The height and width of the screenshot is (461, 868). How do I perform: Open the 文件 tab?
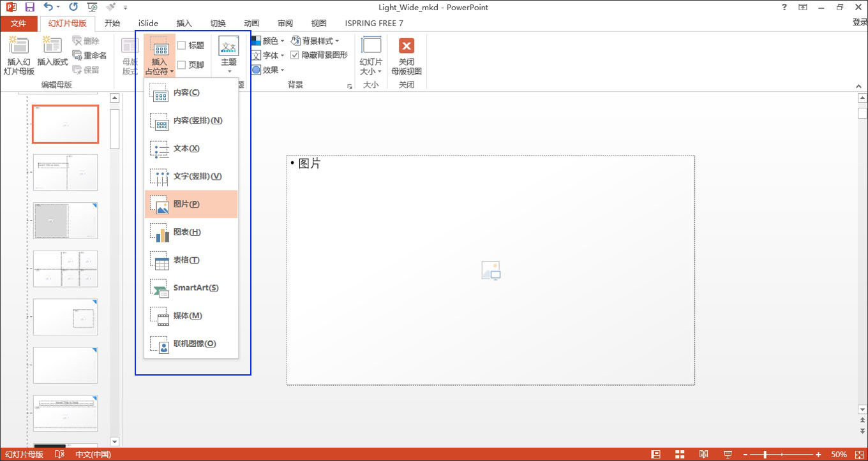tap(19, 24)
